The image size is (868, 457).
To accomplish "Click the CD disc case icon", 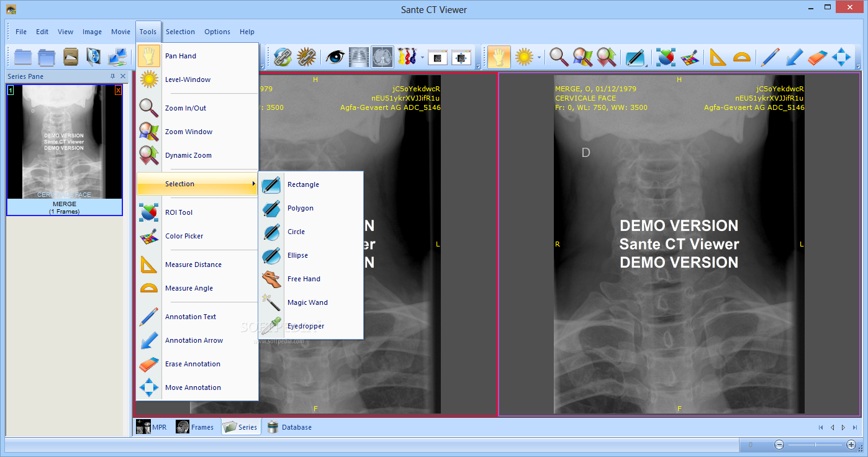I will (x=94, y=57).
